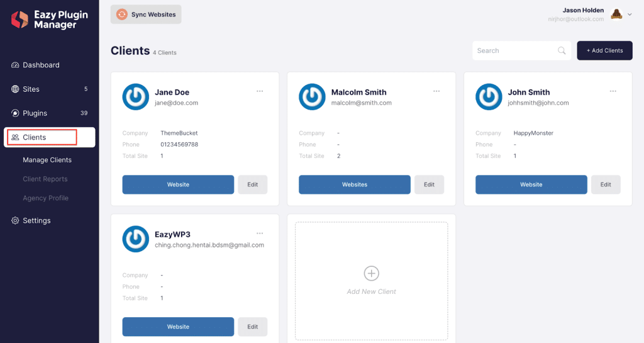The width and height of the screenshot is (644, 343).
Task: Open John Smith's Website button
Action: click(x=531, y=184)
